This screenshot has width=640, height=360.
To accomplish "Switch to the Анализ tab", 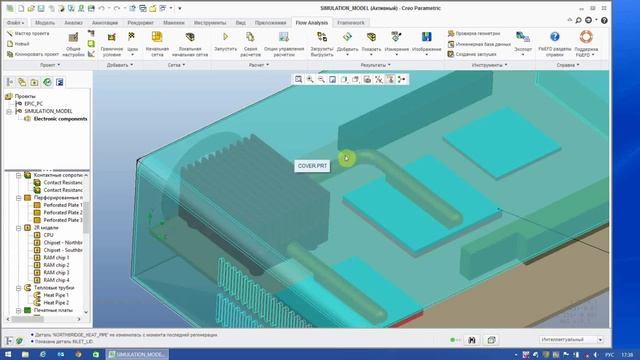I will [73, 23].
